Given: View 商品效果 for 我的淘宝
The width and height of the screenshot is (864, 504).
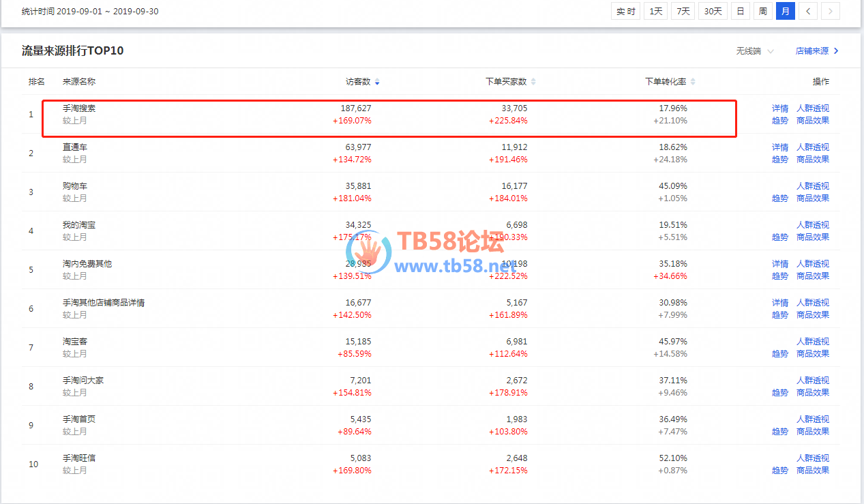Looking at the screenshot, I should coord(813,237).
